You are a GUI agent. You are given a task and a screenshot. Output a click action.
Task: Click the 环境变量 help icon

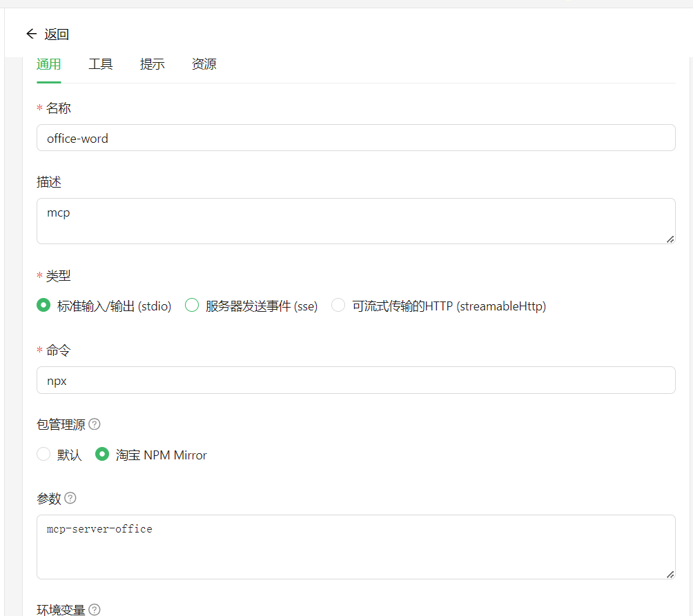click(94, 609)
